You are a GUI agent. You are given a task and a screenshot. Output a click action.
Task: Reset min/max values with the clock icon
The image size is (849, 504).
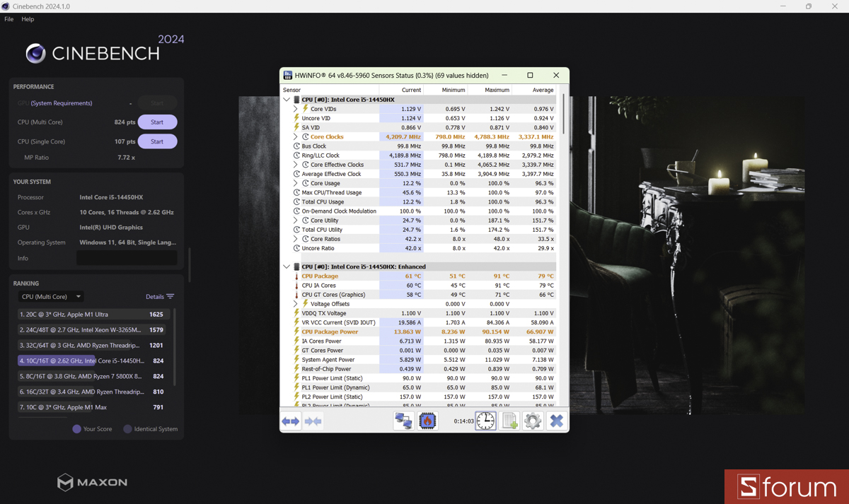tap(485, 421)
